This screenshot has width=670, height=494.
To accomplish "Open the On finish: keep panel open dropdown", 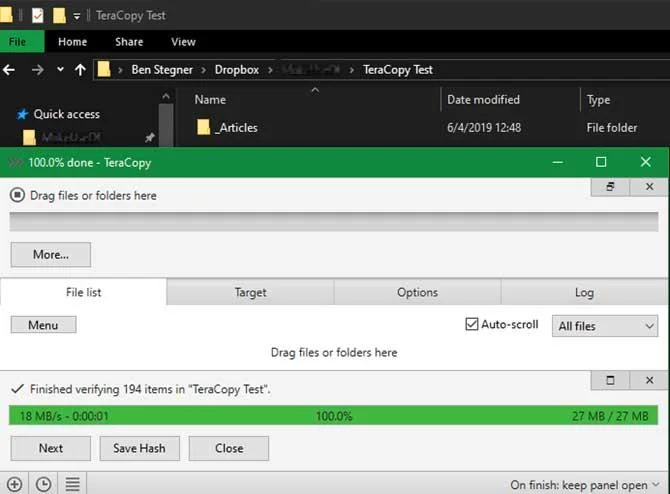I will tap(585, 485).
